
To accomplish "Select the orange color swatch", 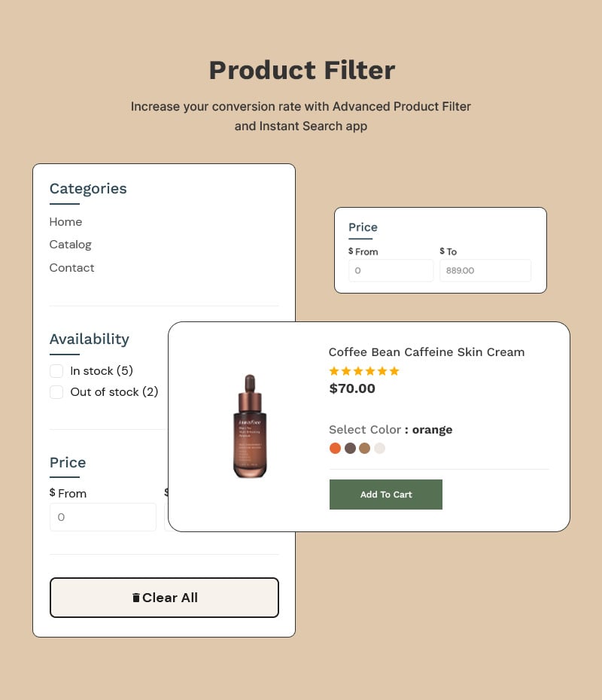I will click(x=335, y=448).
